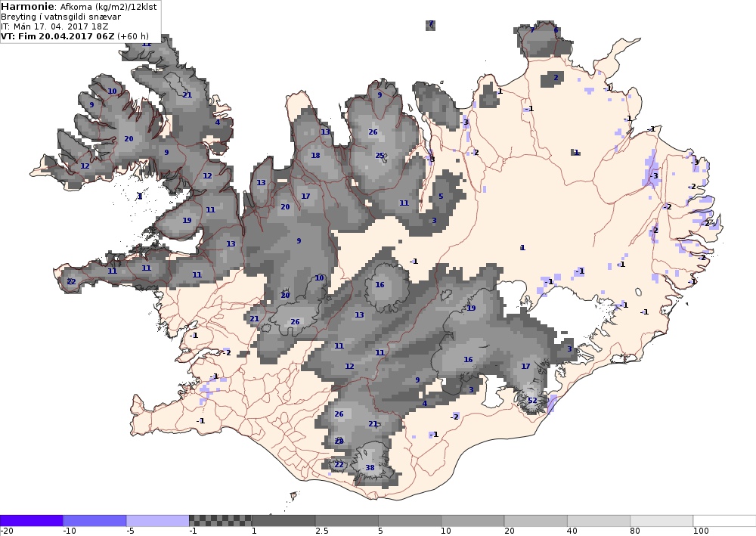Pick the pale lavender -5 to -1 legend swatch
The height and width of the screenshot is (536, 756).
[x=158, y=521]
